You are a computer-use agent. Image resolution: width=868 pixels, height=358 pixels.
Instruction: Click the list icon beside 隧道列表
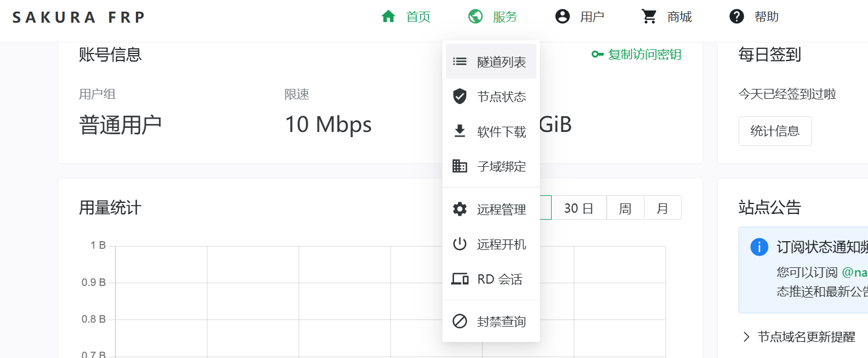pyautogui.click(x=460, y=61)
